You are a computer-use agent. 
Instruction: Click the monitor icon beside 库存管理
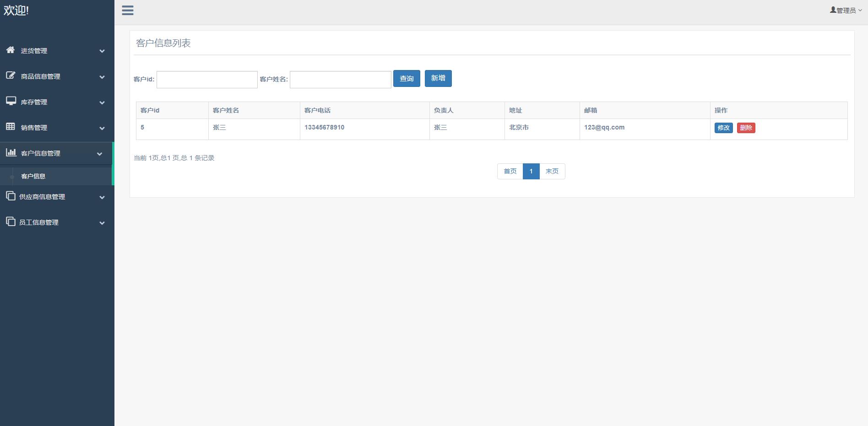point(11,101)
